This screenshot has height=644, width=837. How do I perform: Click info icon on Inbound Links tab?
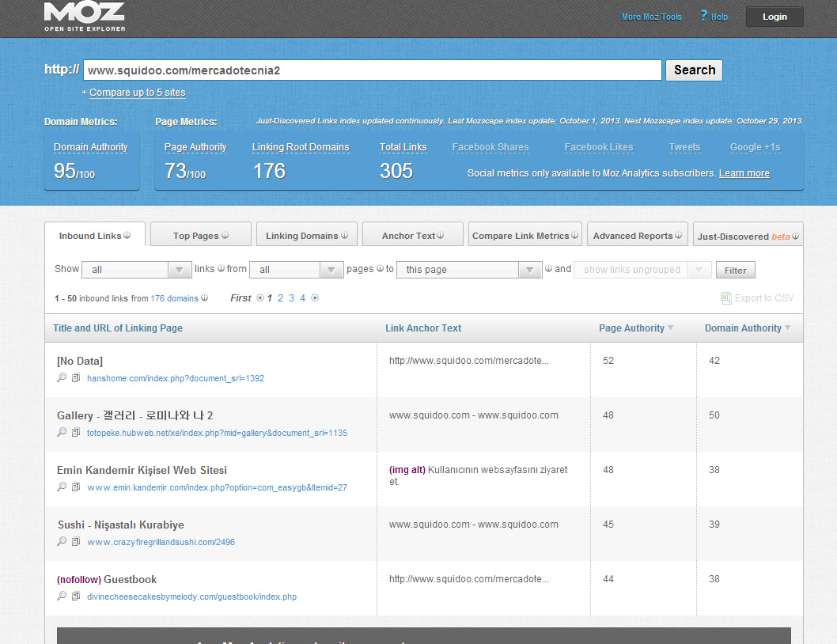coord(127,236)
